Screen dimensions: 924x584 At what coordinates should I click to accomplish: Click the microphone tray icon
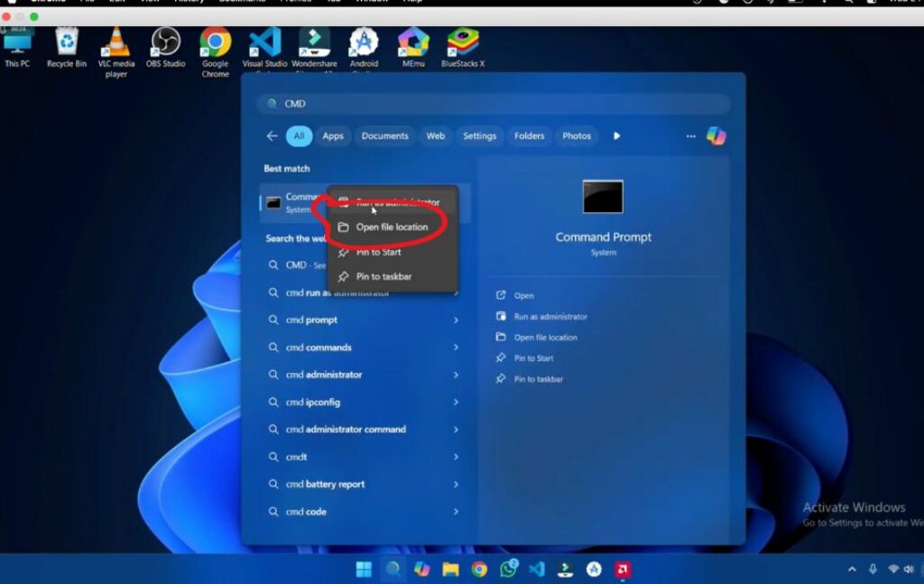click(873, 570)
